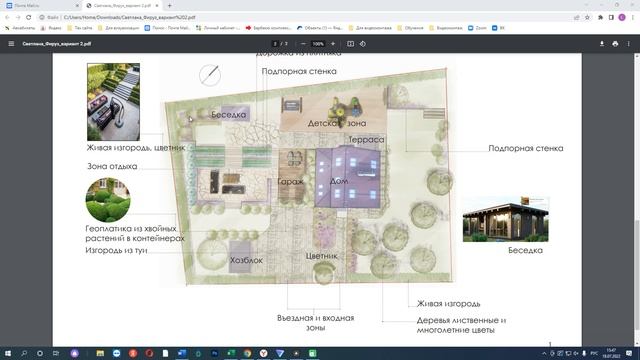Open the PDF viewer sidebar menu
The image size is (640, 360).
pos(11,44)
